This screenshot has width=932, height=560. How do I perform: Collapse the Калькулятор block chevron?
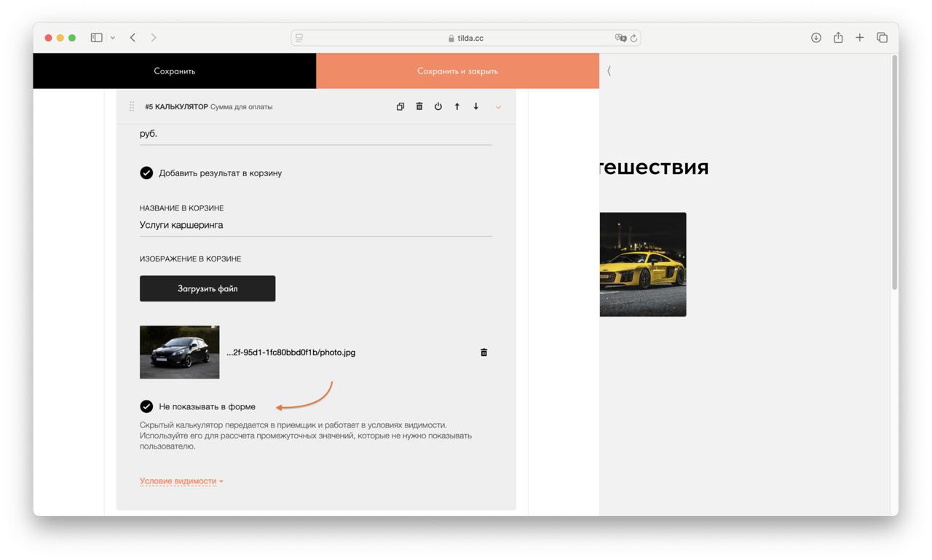[x=498, y=107]
